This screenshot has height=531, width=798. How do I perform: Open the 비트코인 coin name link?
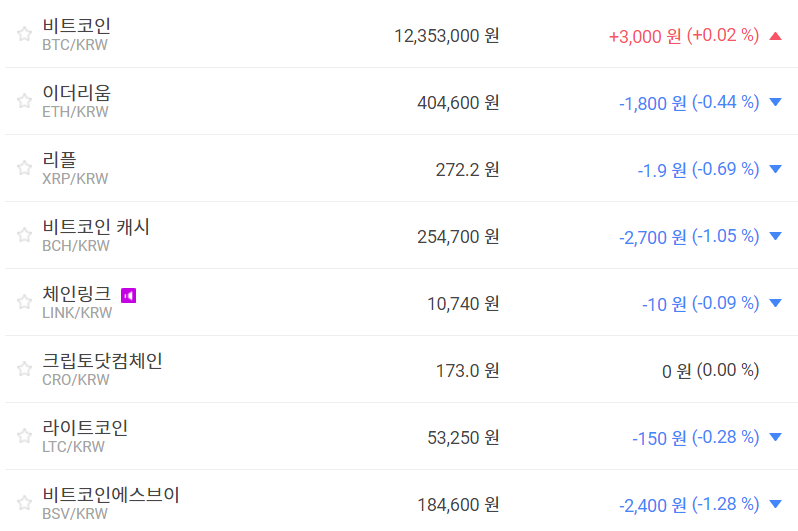coord(77,26)
